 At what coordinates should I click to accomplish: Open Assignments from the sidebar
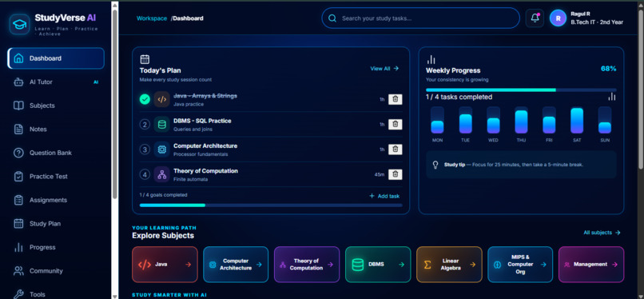[56, 200]
